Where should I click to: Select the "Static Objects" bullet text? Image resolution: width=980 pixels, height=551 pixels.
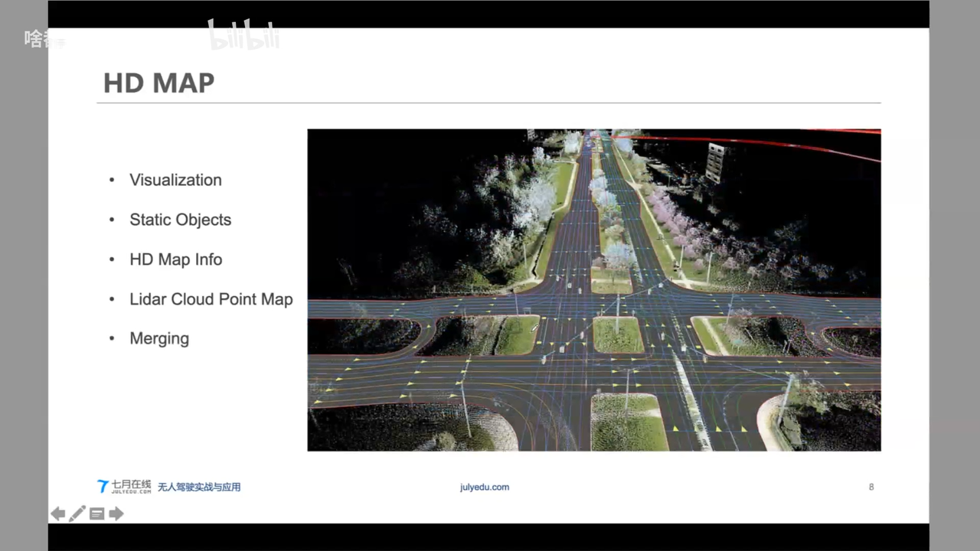click(180, 220)
